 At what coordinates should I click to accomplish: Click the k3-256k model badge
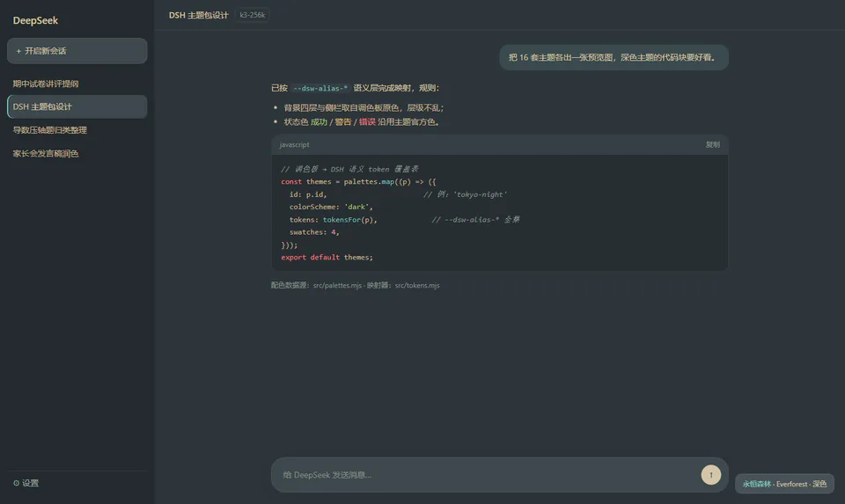click(253, 15)
